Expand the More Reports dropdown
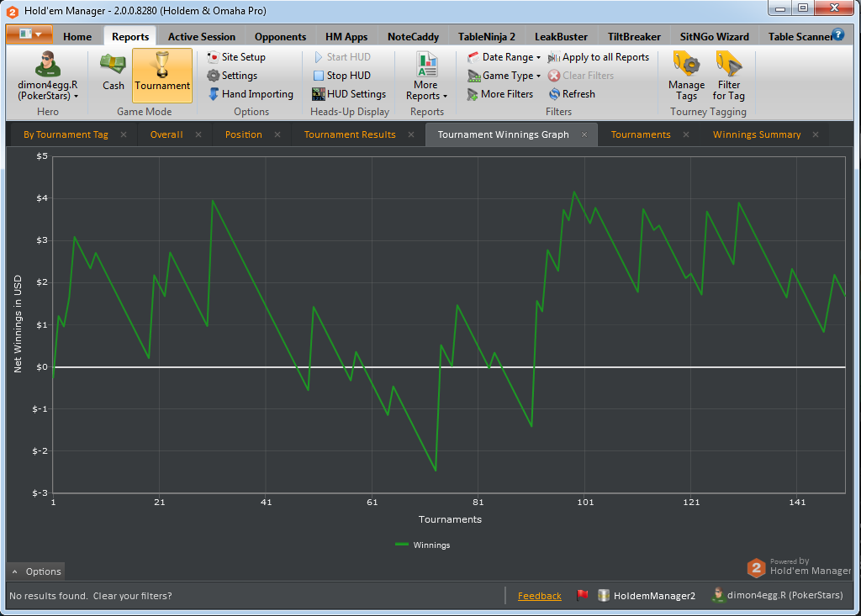861x616 pixels. (426, 76)
